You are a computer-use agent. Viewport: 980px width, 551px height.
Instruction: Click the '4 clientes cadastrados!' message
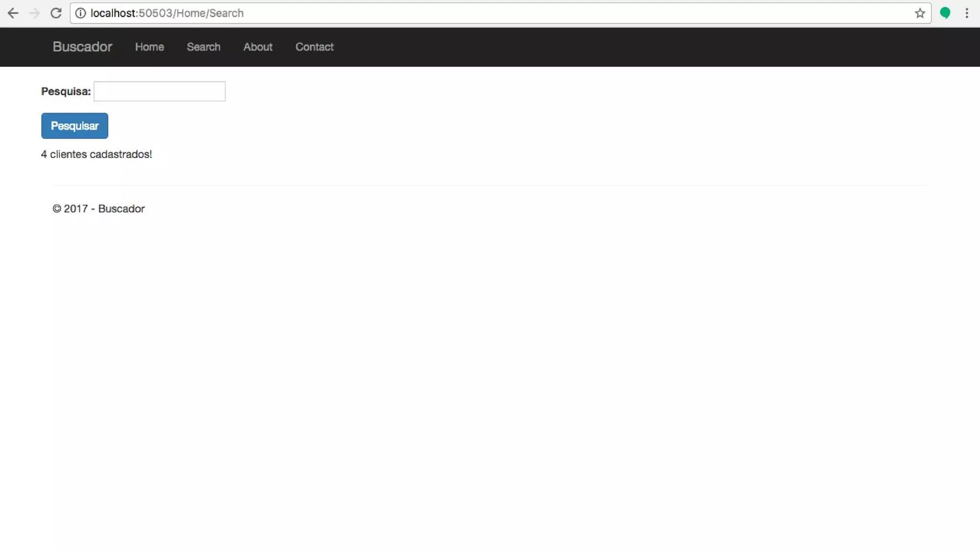[x=96, y=154]
